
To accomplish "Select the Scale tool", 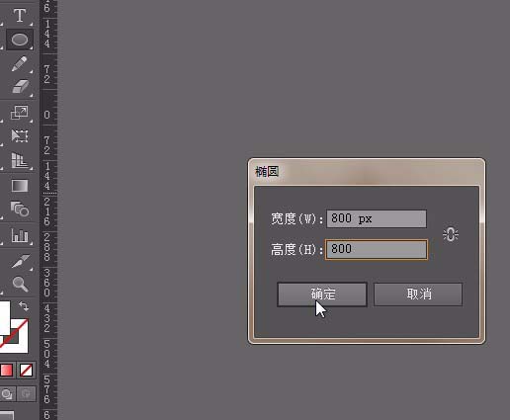I will tap(20, 113).
